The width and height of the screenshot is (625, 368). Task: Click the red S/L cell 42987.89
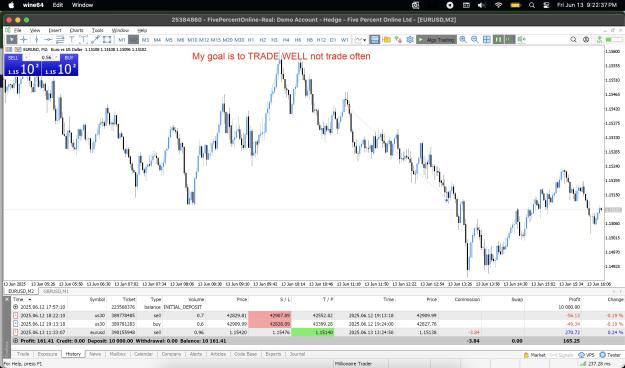click(270, 315)
